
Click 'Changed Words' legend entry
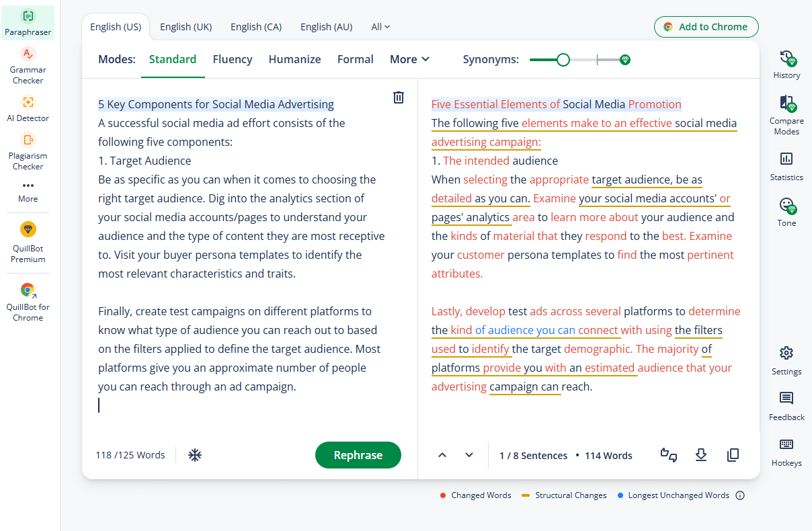coord(475,495)
